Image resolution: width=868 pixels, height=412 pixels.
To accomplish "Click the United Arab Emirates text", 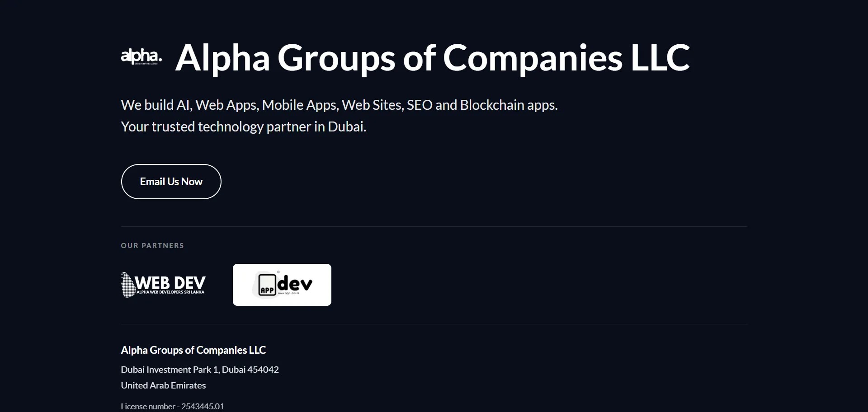I will (163, 385).
